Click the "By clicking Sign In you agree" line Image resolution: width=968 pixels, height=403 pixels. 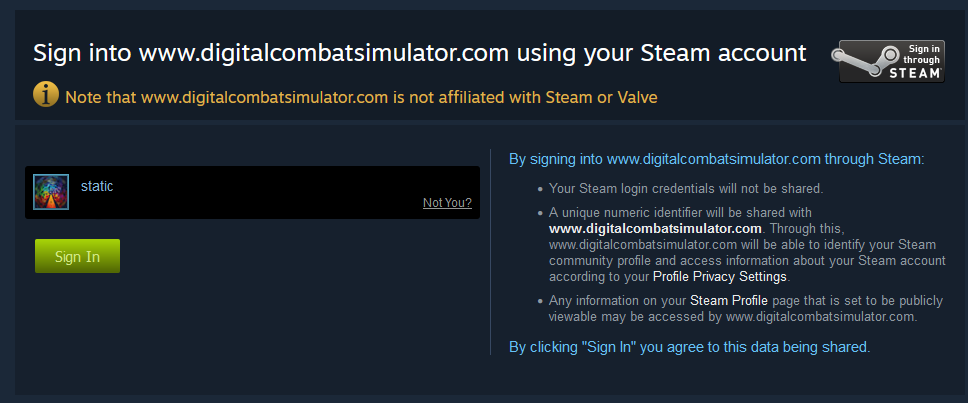coord(689,347)
